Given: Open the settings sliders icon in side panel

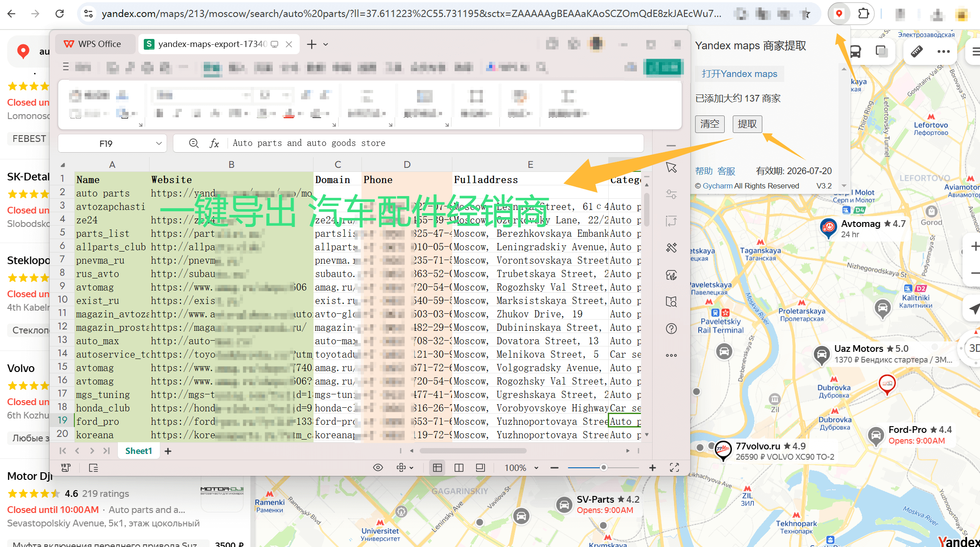Looking at the screenshot, I should click(x=671, y=194).
